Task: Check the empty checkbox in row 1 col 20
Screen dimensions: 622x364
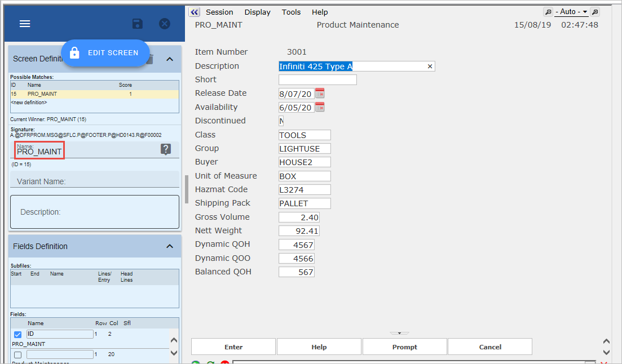Action: [x=17, y=355]
